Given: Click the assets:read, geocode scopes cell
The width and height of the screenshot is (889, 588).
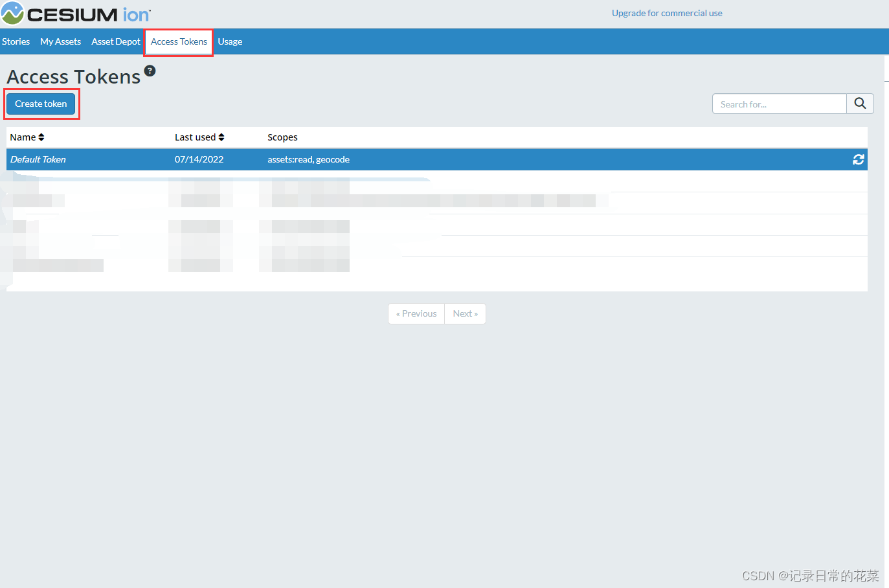Looking at the screenshot, I should [308, 159].
